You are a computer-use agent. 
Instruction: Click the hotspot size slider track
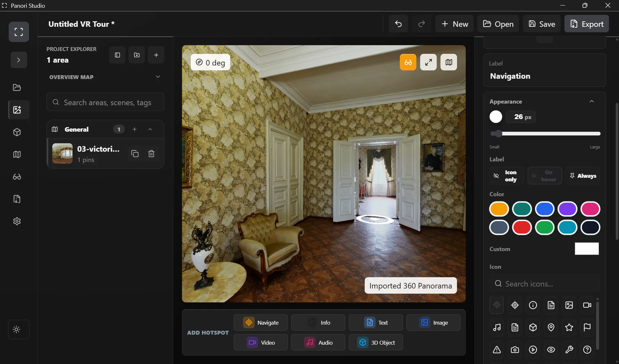[x=545, y=134]
